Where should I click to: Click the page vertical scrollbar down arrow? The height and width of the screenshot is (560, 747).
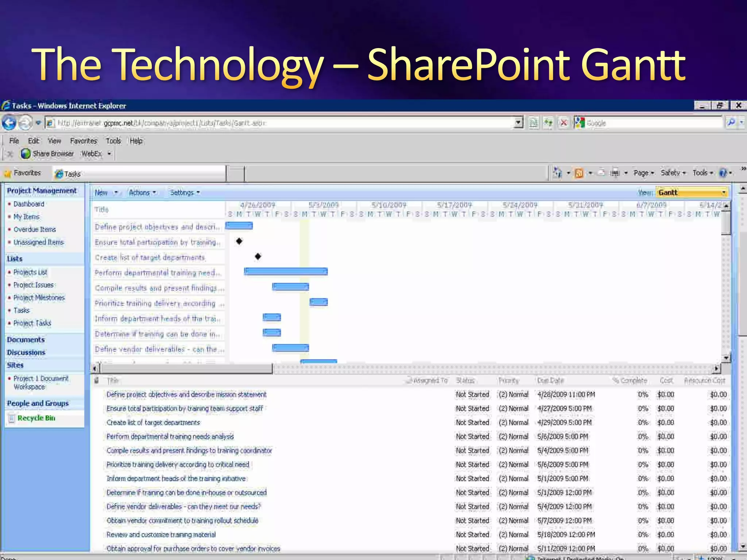coord(742,546)
